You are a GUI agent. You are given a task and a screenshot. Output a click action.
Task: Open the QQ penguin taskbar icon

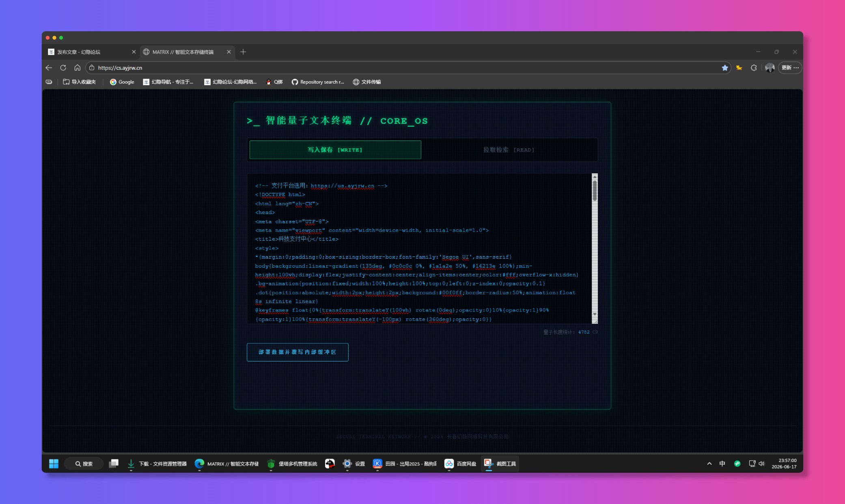pos(330,463)
